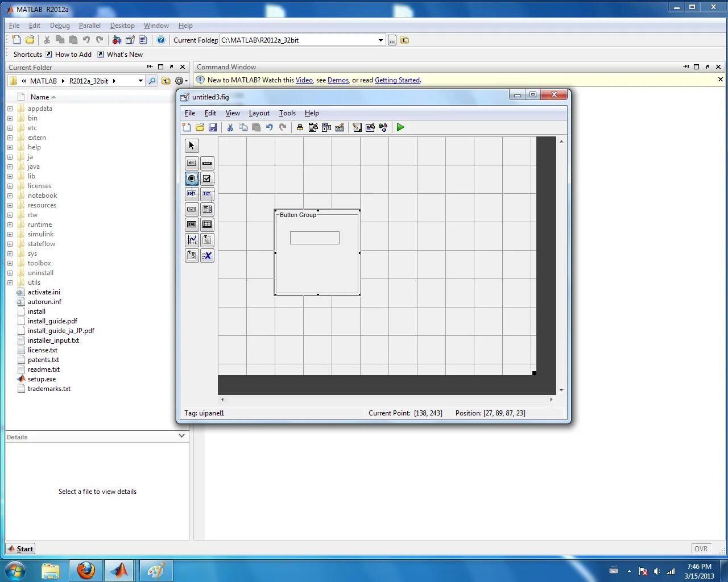
Task: Choose the Axes palette tool
Action: [192, 240]
